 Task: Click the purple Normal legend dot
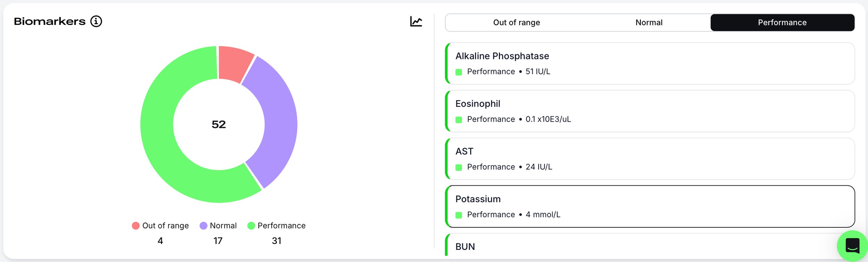coord(203,226)
